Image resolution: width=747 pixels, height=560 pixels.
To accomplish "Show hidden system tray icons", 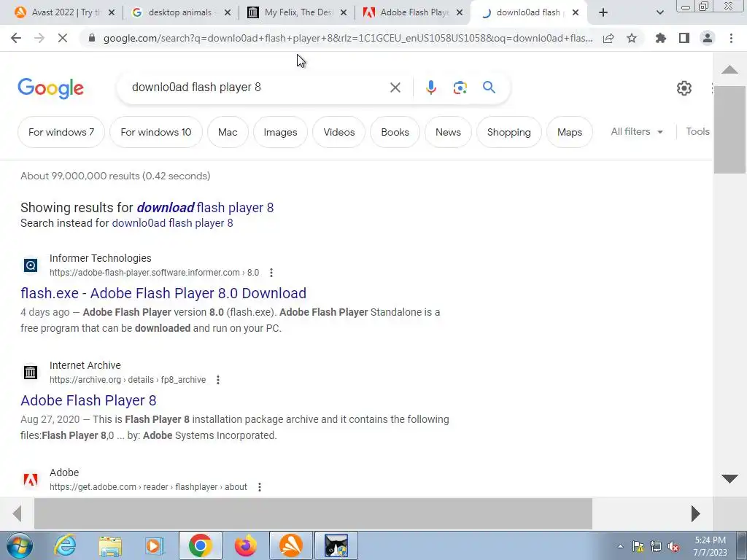I will point(620,547).
